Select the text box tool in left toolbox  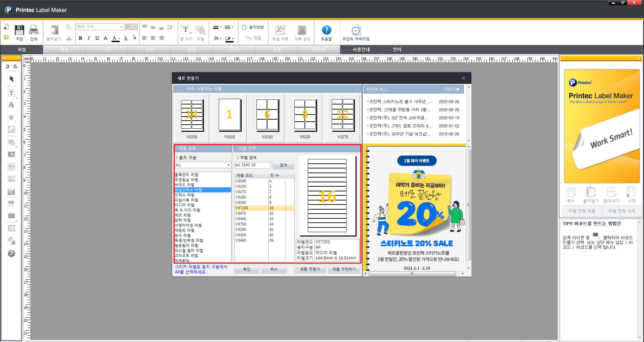pyautogui.click(x=11, y=93)
